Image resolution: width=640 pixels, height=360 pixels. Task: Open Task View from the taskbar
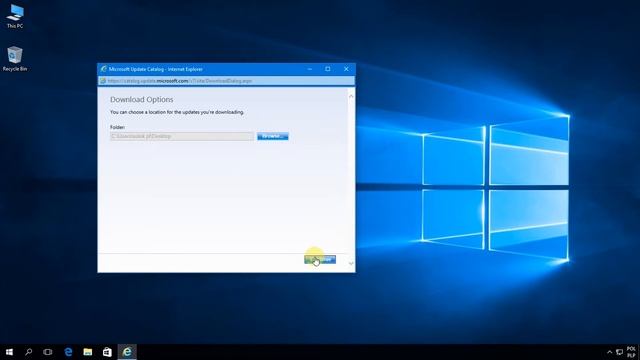tap(48, 352)
